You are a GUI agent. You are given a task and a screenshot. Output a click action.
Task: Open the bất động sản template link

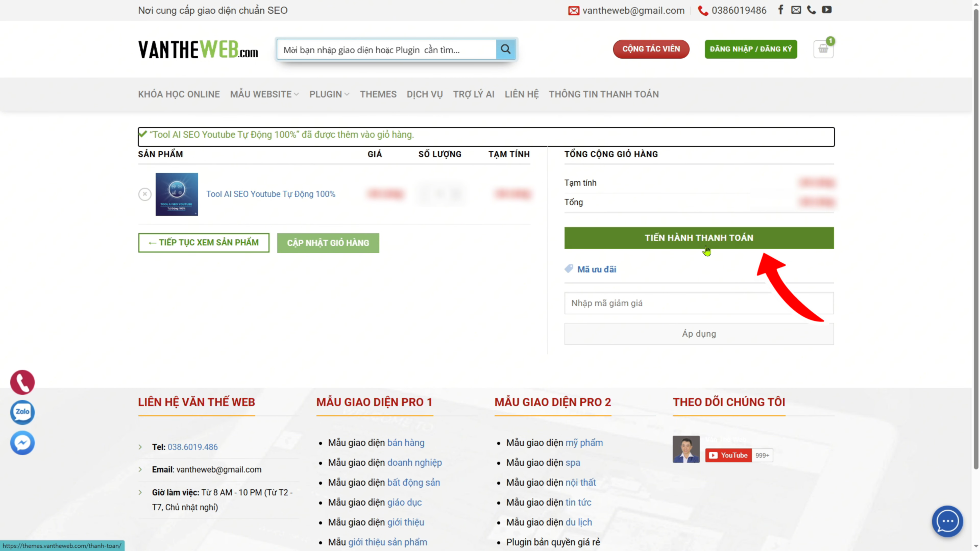coord(413,483)
